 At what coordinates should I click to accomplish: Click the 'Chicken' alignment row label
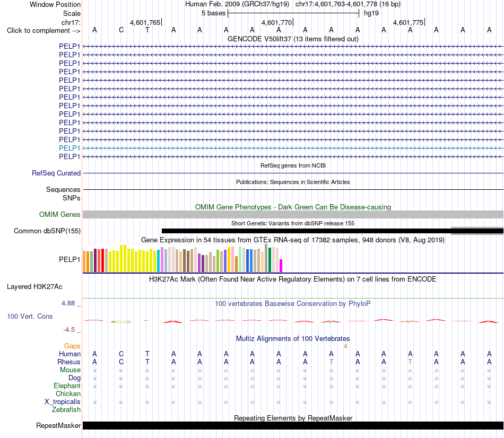tap(68, 393)
